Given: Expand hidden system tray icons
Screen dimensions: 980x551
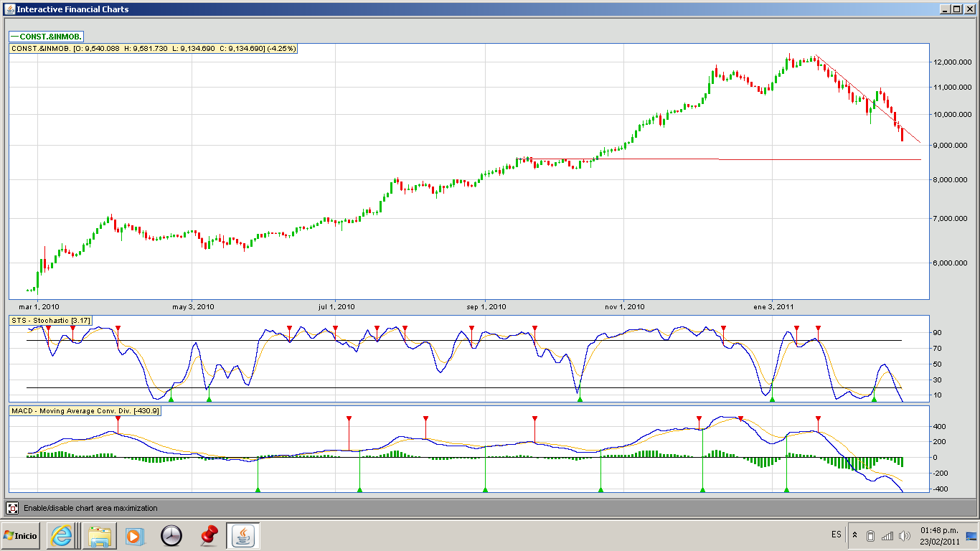Looking at the screenshot, I should point(854,535).
